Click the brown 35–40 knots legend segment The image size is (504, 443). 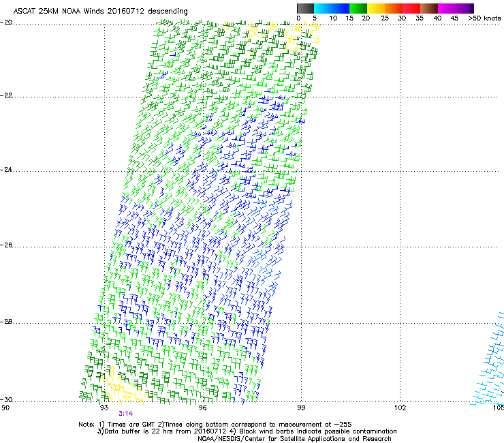[x=429, y=8]
